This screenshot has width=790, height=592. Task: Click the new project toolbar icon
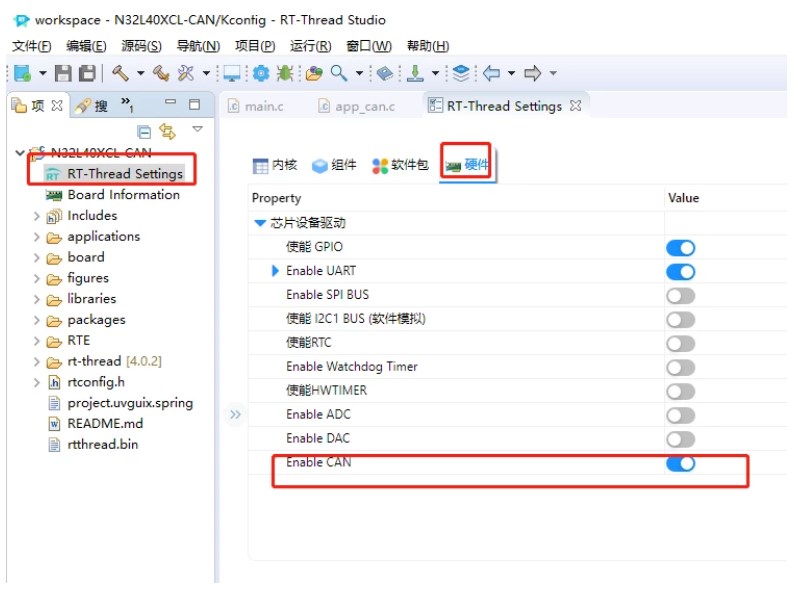coord(22,74)
